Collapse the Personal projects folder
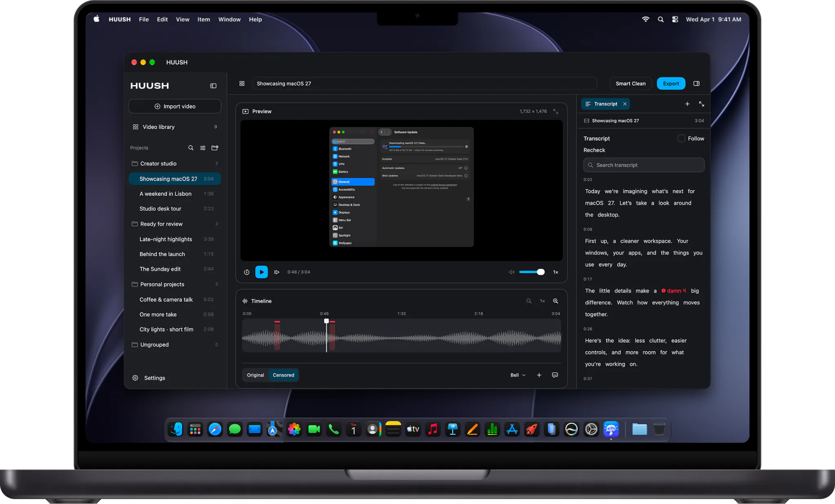This screenshot has width=835, height=504. coord(175,284)
